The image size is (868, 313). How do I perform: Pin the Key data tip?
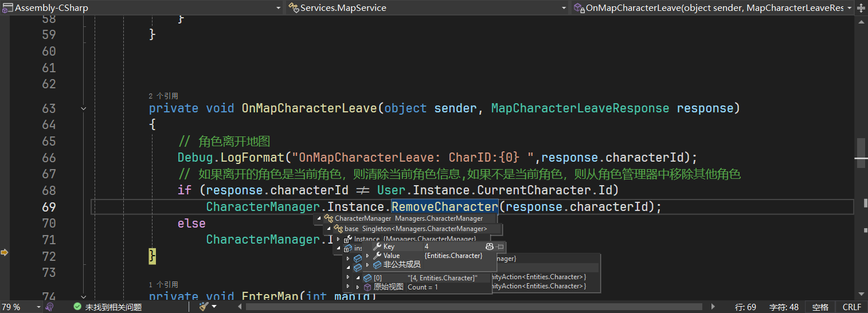tap(501, 247)
